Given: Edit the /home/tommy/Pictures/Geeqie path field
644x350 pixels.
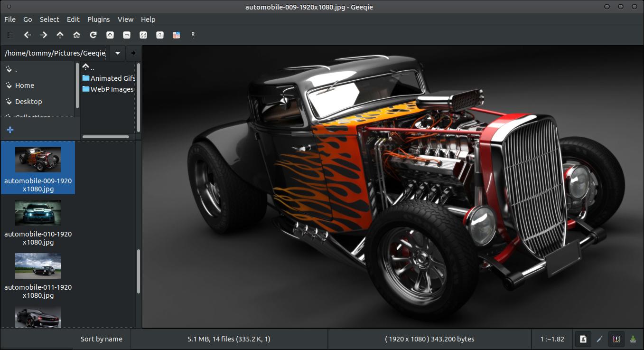Looking at the screenshot, I should point(55,53).
